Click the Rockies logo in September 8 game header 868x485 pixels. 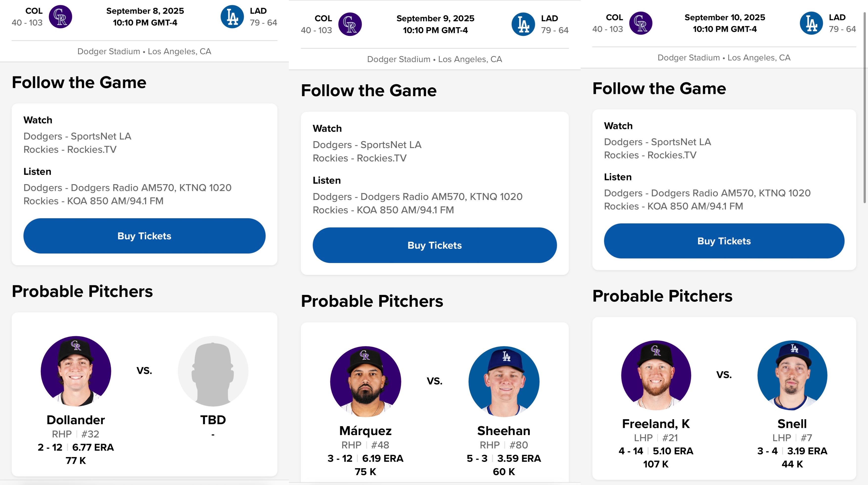coord(60,17)
